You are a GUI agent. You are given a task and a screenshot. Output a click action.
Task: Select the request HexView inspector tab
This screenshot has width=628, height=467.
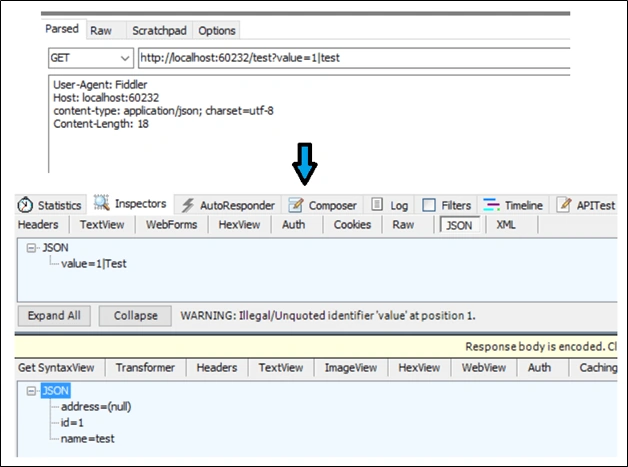[x=240, y=225]
